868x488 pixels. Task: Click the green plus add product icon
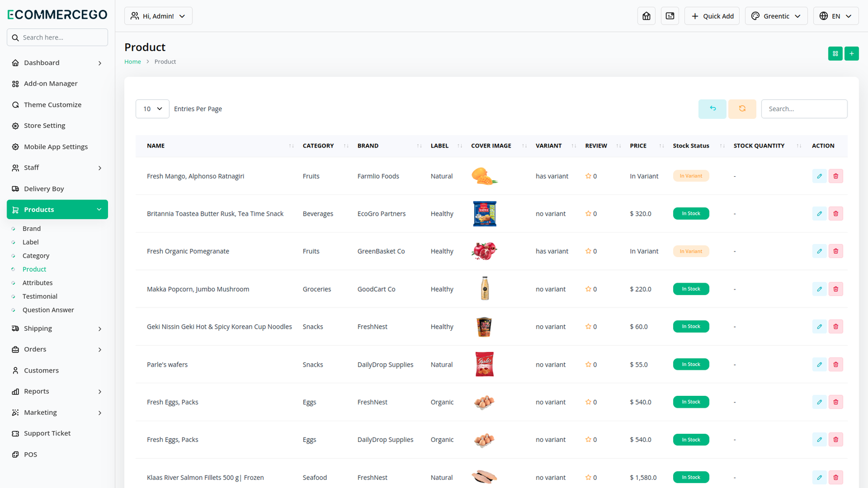852,54
